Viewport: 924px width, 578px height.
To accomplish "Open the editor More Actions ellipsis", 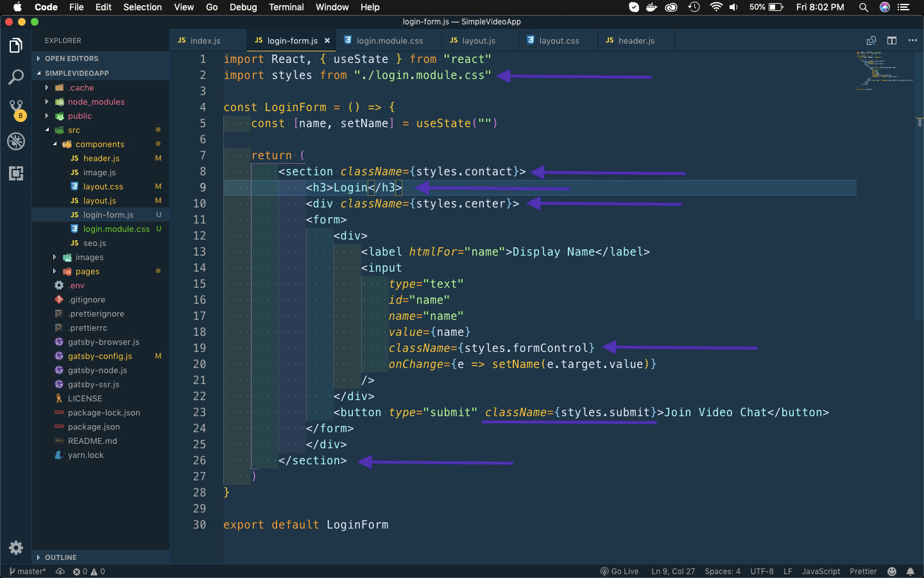I will (x=912, y=40).
